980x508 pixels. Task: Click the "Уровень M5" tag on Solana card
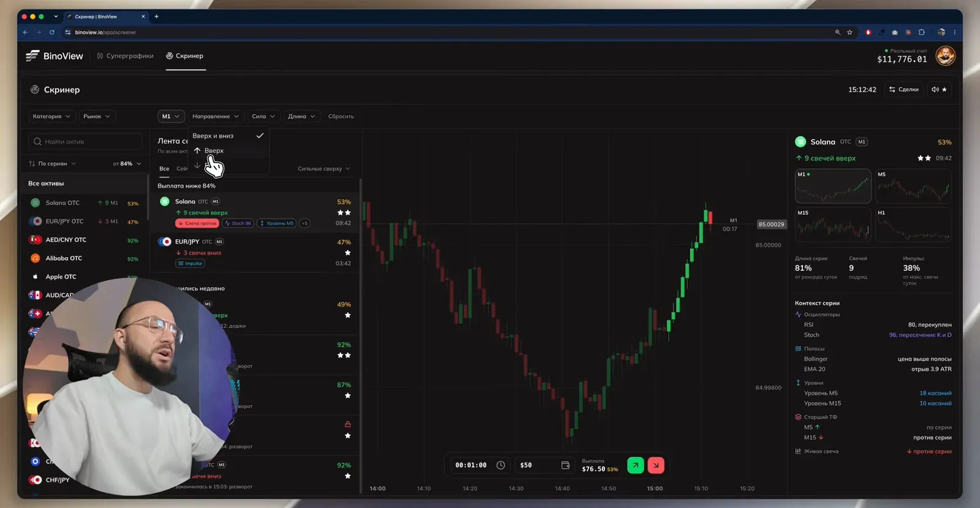[x=277, y=223]
